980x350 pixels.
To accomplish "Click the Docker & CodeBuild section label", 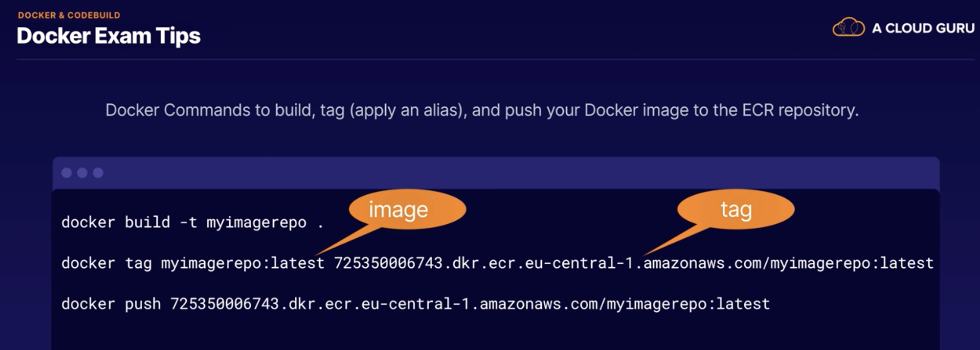I will [69, 15].
